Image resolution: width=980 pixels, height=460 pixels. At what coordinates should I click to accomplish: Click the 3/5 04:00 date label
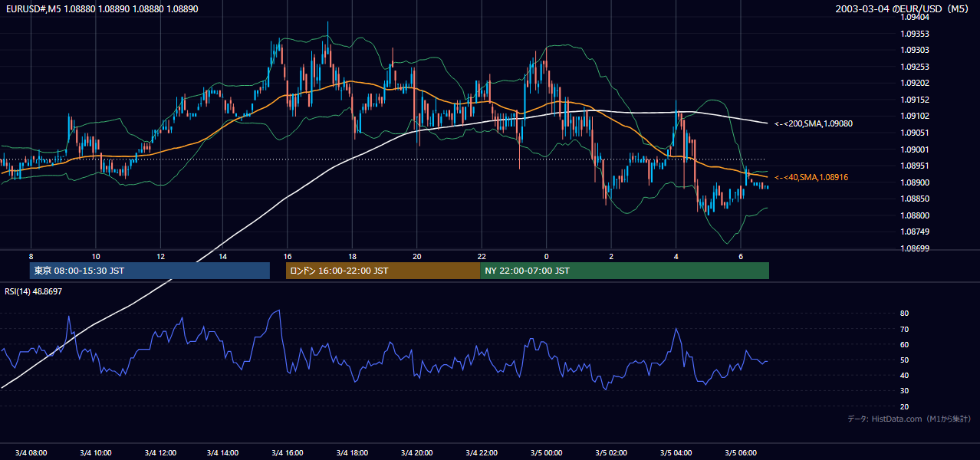(676, 452)
